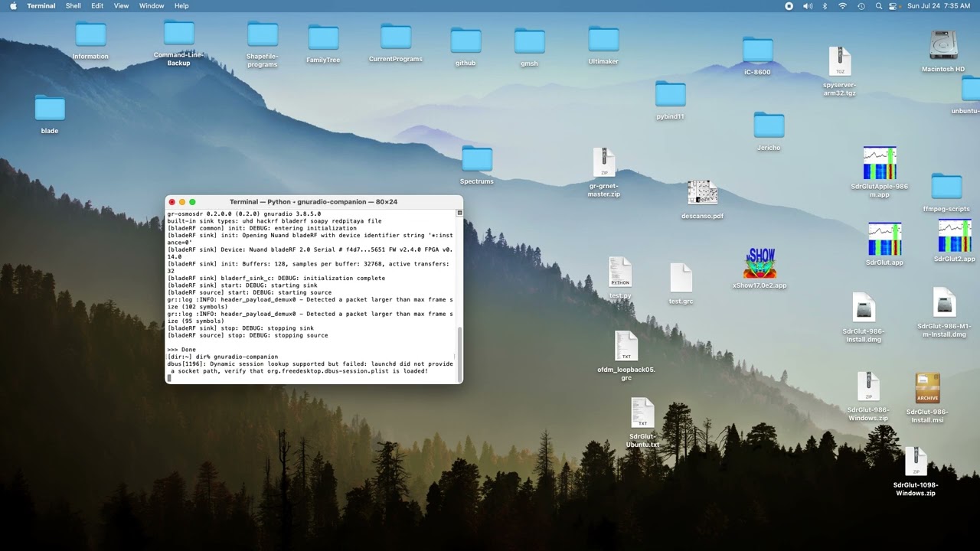Select SdrGlut-1098-Windows.zip archive
This screenshot has height=551, width=980.
pos(916,462)
